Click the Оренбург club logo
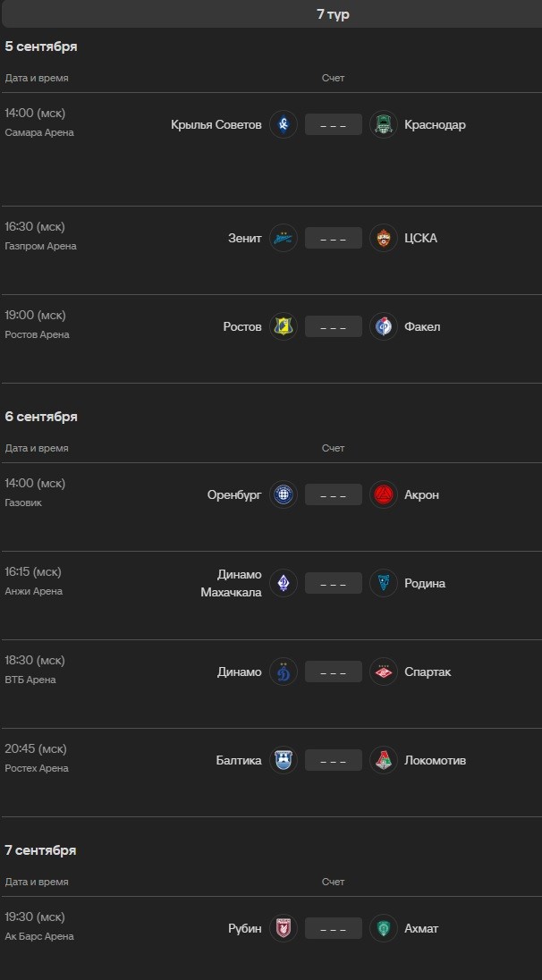The image size is (542, 980). point(284,494)
